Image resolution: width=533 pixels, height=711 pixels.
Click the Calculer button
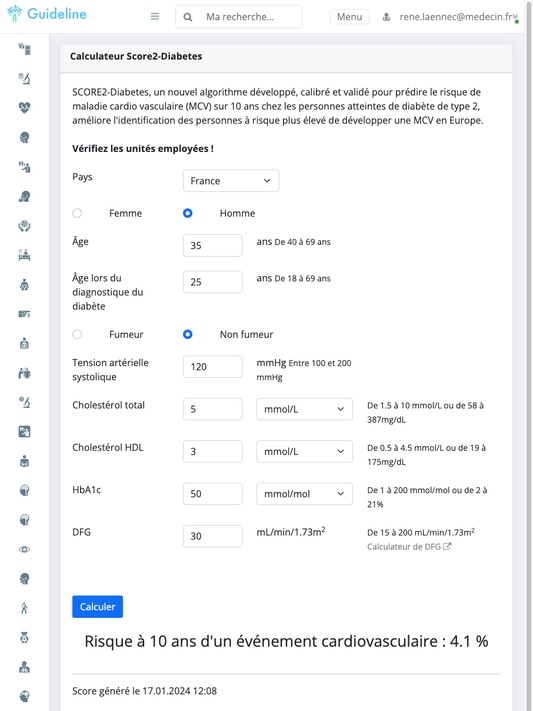pos(98,607)
